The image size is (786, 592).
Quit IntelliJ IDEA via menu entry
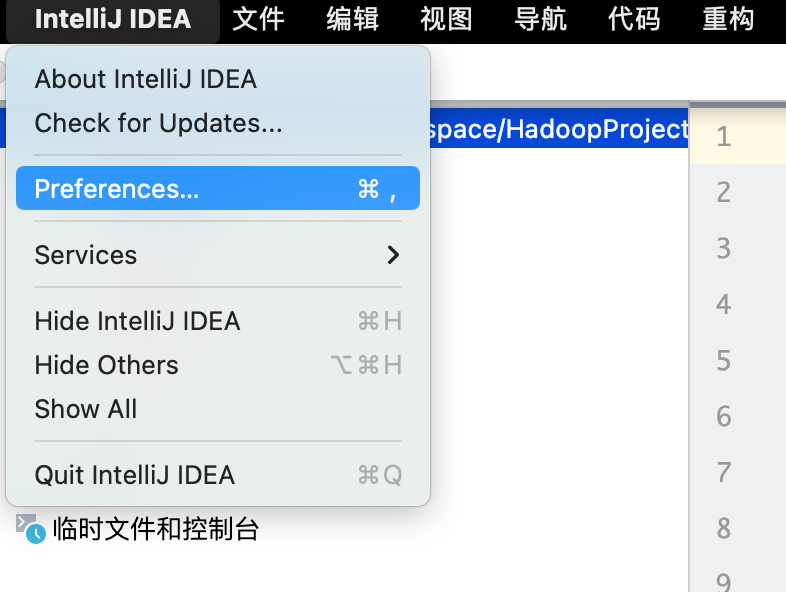click(135, 475)
